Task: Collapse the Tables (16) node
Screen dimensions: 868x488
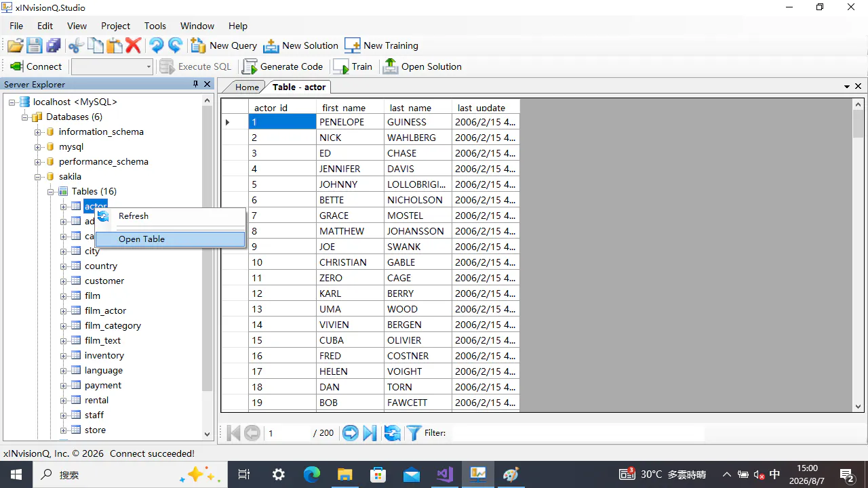Action: [x=51, y=191]
